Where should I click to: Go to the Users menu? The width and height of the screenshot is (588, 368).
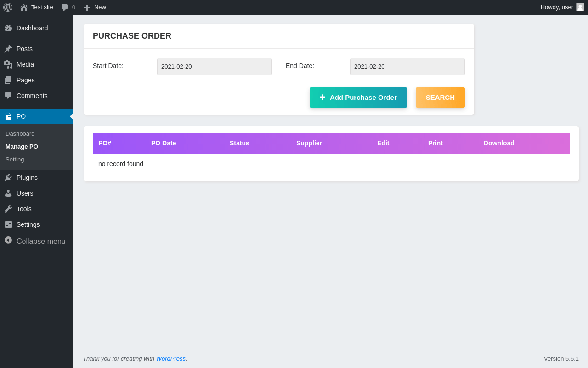coord(37,193)
